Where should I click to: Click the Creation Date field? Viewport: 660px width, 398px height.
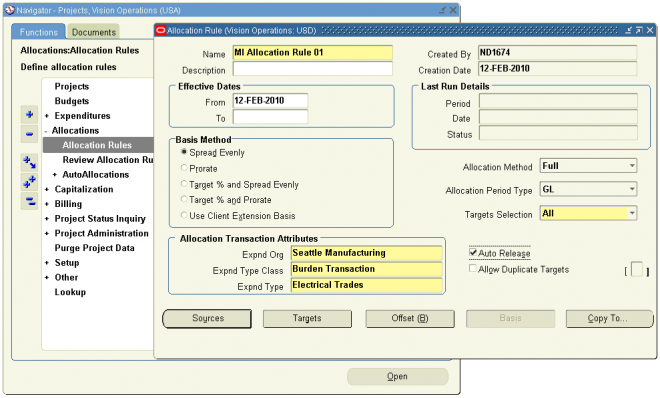click(558, 69)
